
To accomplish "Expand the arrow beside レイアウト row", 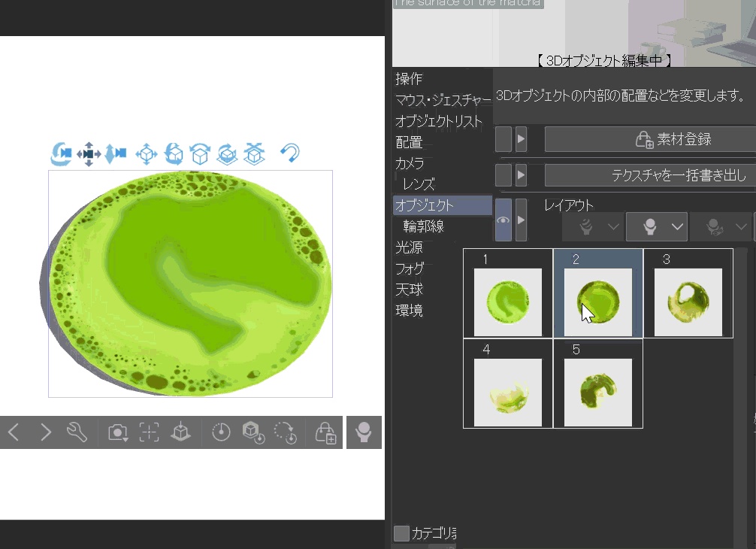I will click(x=521, y=220).
